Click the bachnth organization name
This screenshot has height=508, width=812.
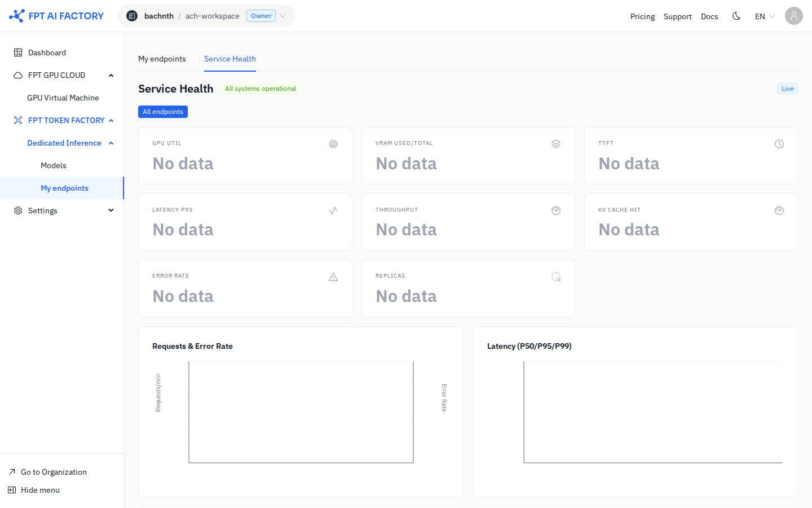[x=159, y=16]
